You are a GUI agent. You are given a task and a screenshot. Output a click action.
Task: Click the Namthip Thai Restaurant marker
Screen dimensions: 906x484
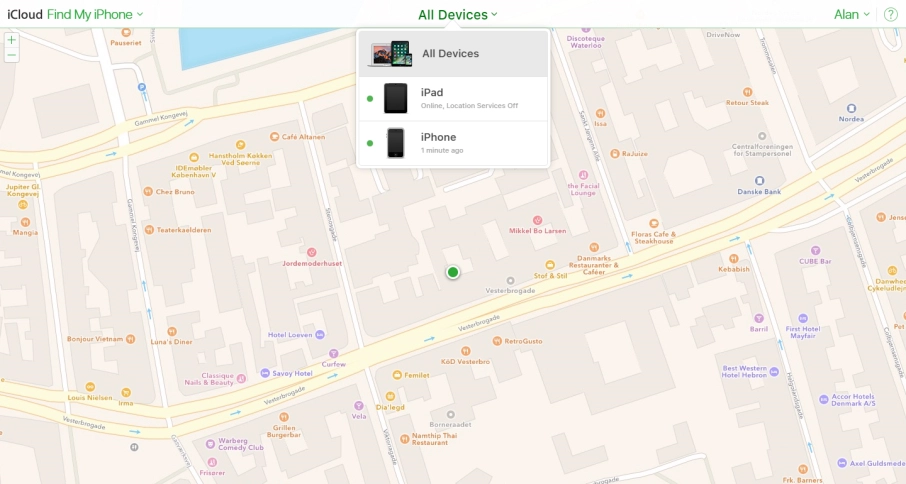pyautogui.click(x=404, y=439)
